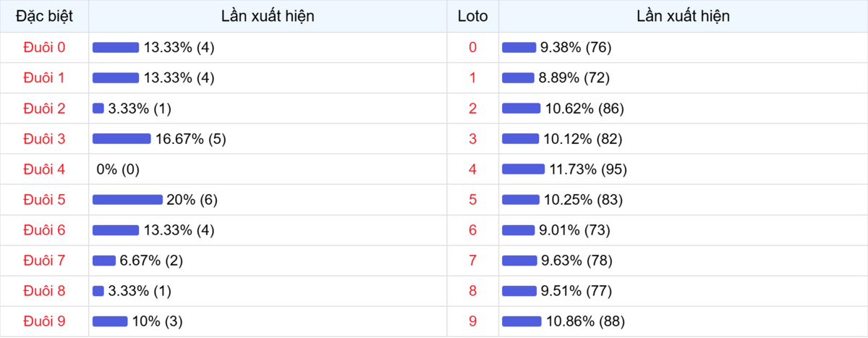The width and height of the screenshot is (868, 338).
Task: Click the '3.33% (1)' value for Đuôi 2
Action: (x=140, y=109)
